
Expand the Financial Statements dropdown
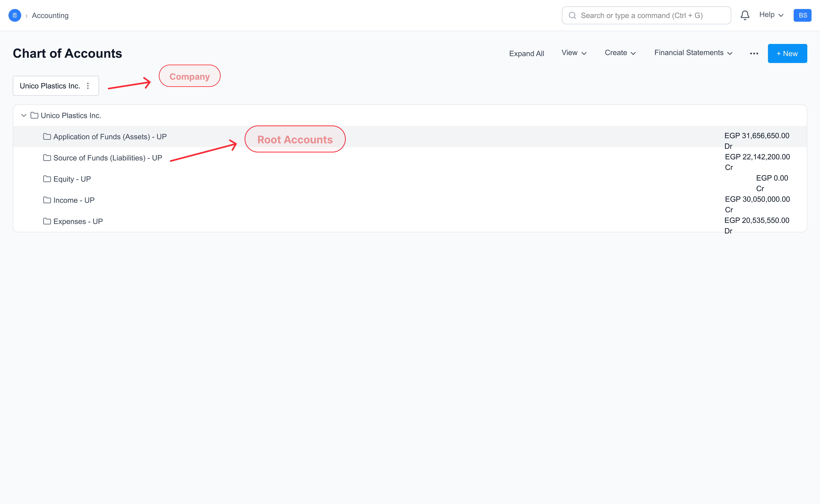point(693,53)
